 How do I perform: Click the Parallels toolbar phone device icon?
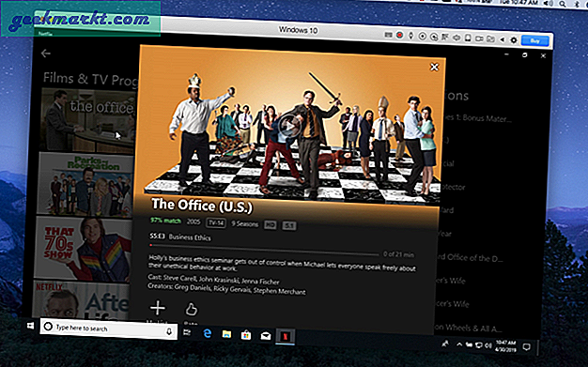click(x=468, y=38)
